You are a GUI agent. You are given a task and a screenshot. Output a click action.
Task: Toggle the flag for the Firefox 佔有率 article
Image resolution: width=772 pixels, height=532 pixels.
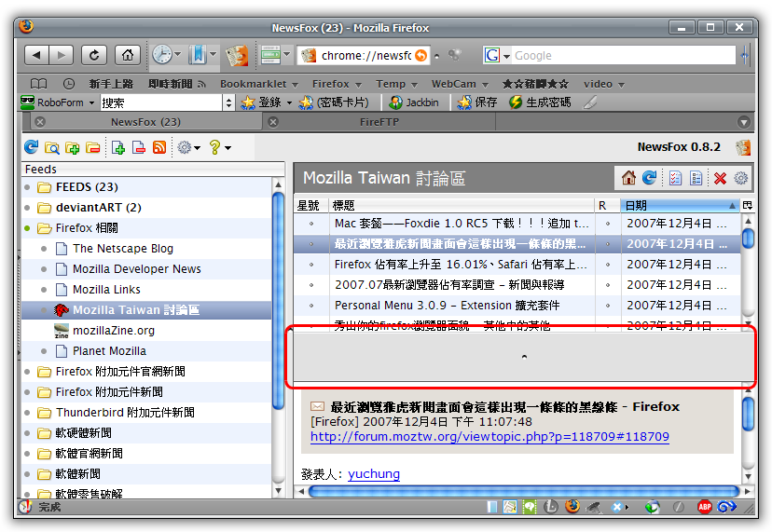[311, 265]
